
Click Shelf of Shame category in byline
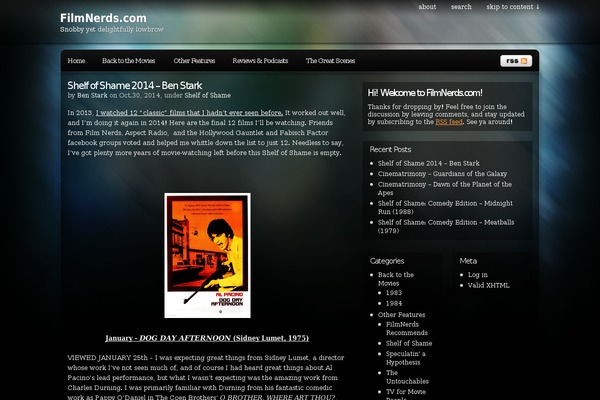207,95
